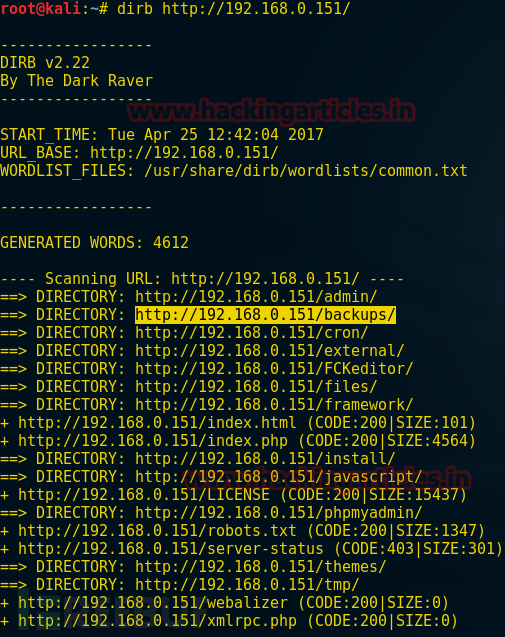
Task: Click the 'By The Dark Raver' line
Action: (x=76, y=81)
